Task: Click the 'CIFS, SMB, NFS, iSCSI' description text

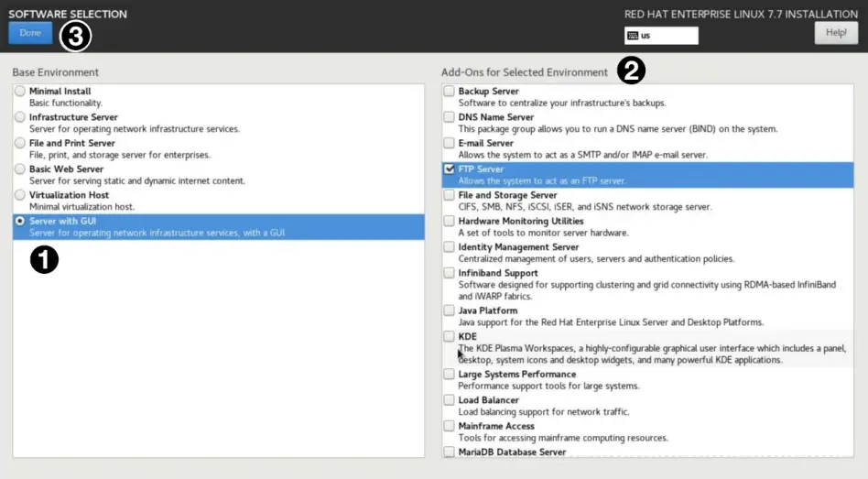Action: (585, 207)
